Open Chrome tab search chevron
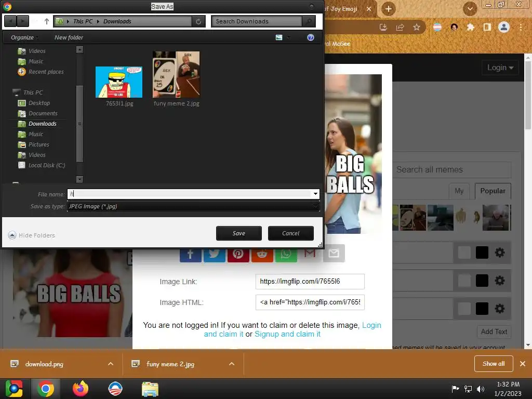 (470, 9)
